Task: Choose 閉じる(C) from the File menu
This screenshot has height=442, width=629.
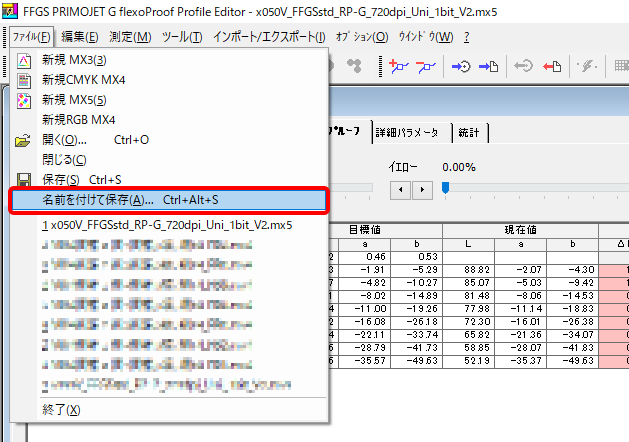Action: click(168, 160)
